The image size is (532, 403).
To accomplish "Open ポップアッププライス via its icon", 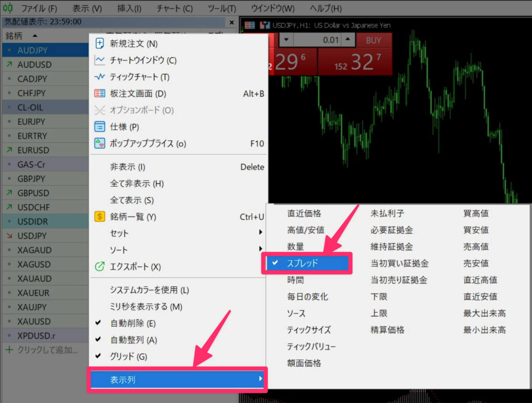I will 99,143.
